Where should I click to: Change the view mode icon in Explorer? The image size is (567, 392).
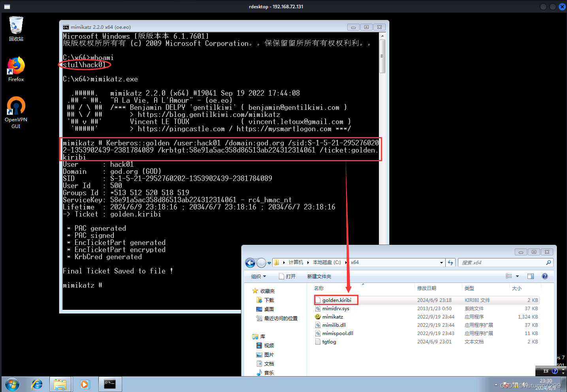click(509, 276)
